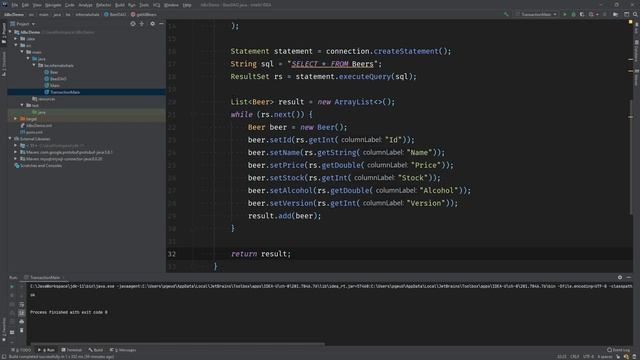Select Scratches and Consoles node
Viewport: 640px width, 360px height.
pos(38,166)
